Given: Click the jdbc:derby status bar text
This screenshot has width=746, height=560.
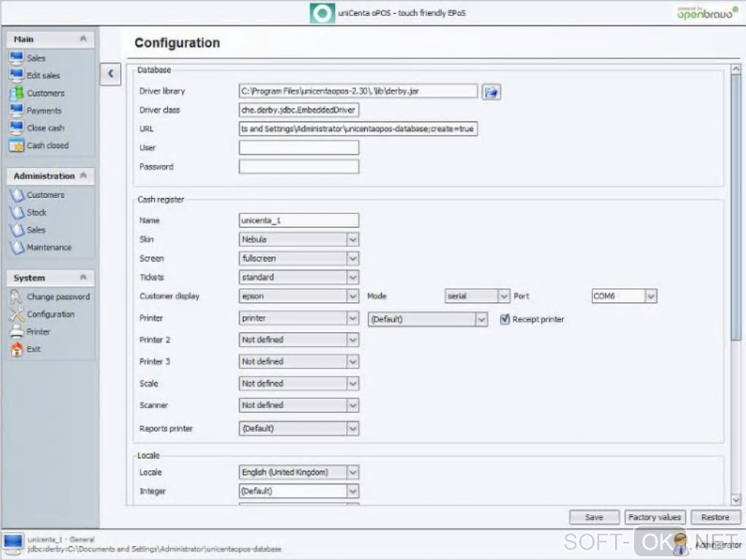Looking at the screenshot, I should pyautogui.click(x=154, y=549).
